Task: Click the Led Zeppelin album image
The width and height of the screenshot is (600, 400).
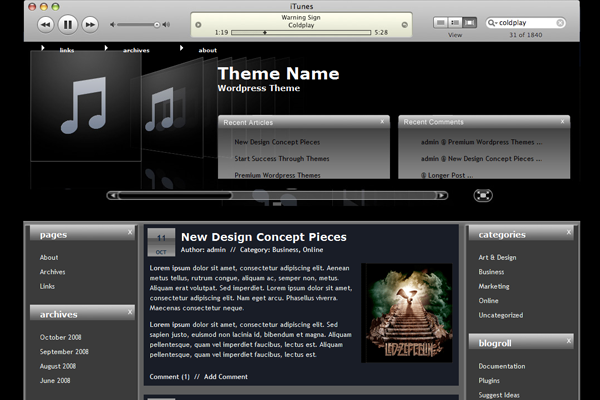Action: 407,313
